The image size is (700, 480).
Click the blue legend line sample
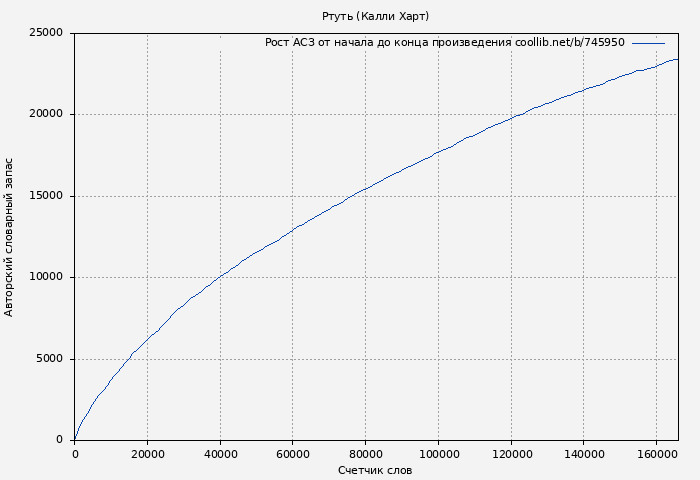click(648, 43)
